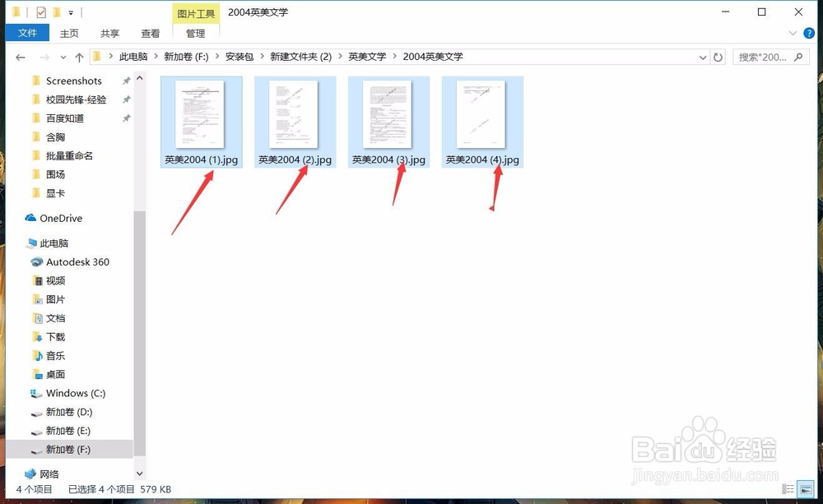Image resolution: width=823 pixels, height=504 pixels.
Task: Open the search box magnifier icon
Action: [x=798, y=57]
